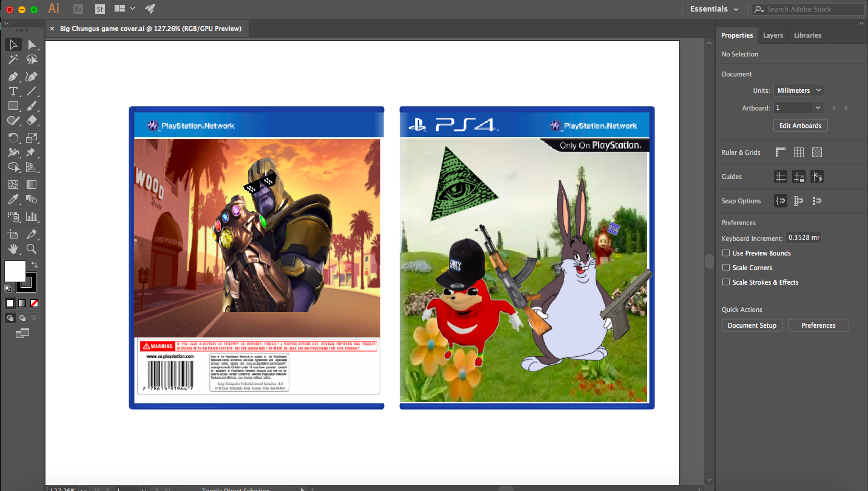
Task: Collapse the right panel dock chevrons
Action: point(861,23)
